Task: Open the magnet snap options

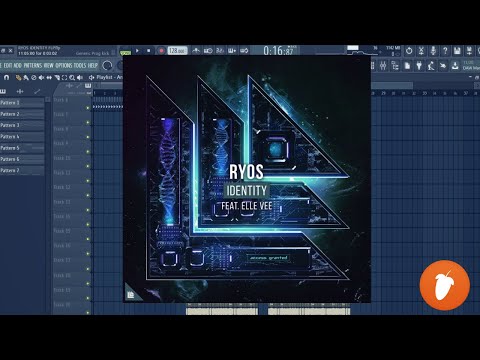Action: coord(6,77)
